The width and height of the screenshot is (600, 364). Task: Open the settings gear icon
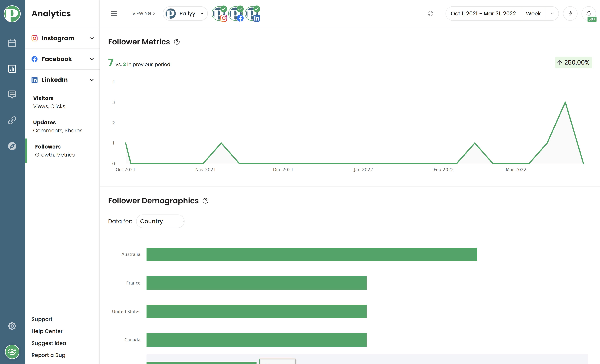[x=12, y=326]
